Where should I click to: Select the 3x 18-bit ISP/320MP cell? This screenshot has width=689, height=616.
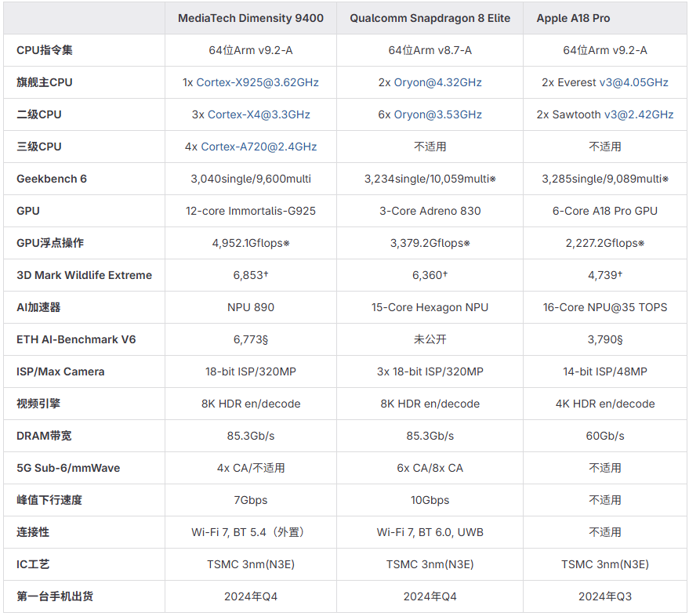430,371
